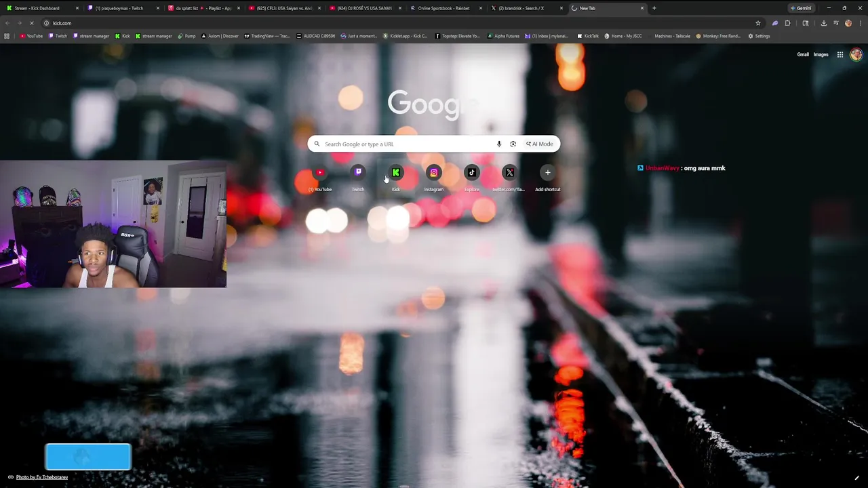Open TradingView bookmark
Screen dimensions: 868x488
click(x=267, y=36)
